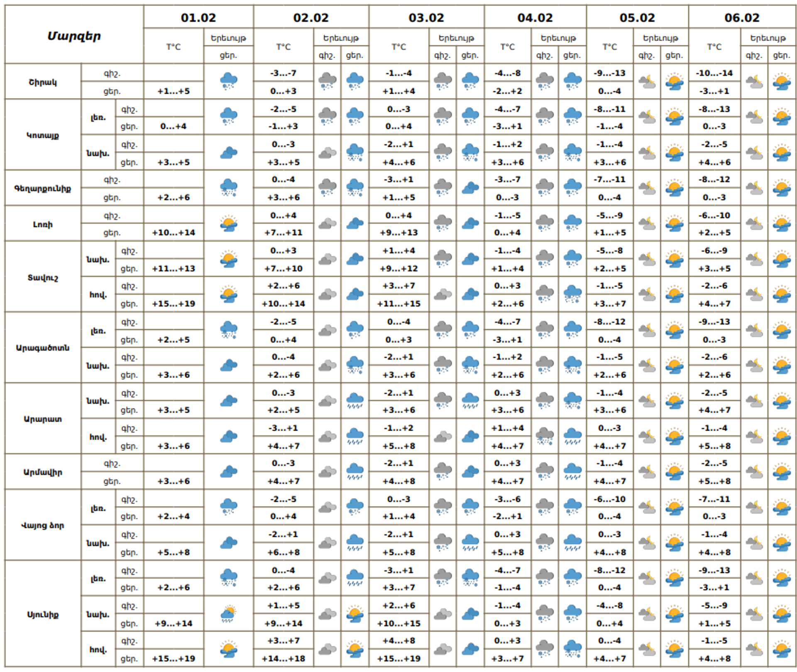Click the Գեղարքունիք region row label

click(x=43, y=188)
